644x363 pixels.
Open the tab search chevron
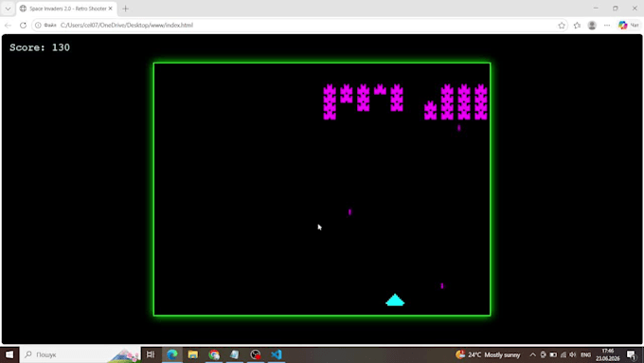click(x=8, y=9)
